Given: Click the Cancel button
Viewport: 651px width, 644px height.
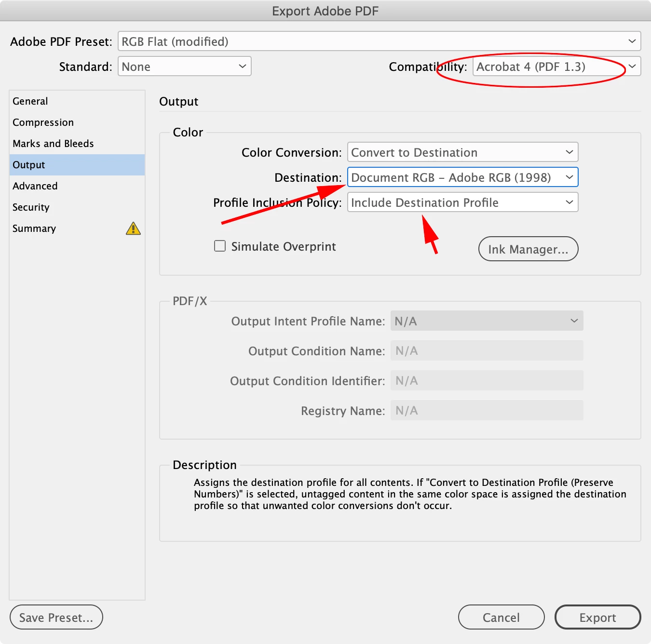Looking at the screenshot, I should click(x=501, y=617).
